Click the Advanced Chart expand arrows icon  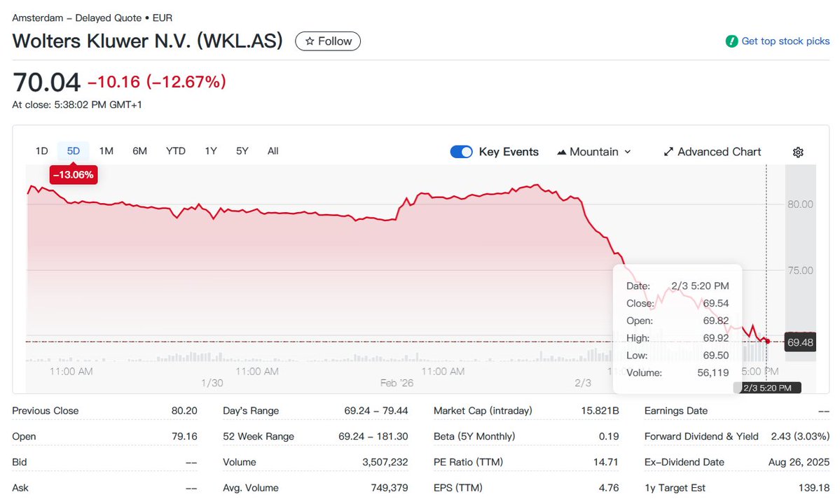[668, 152]
